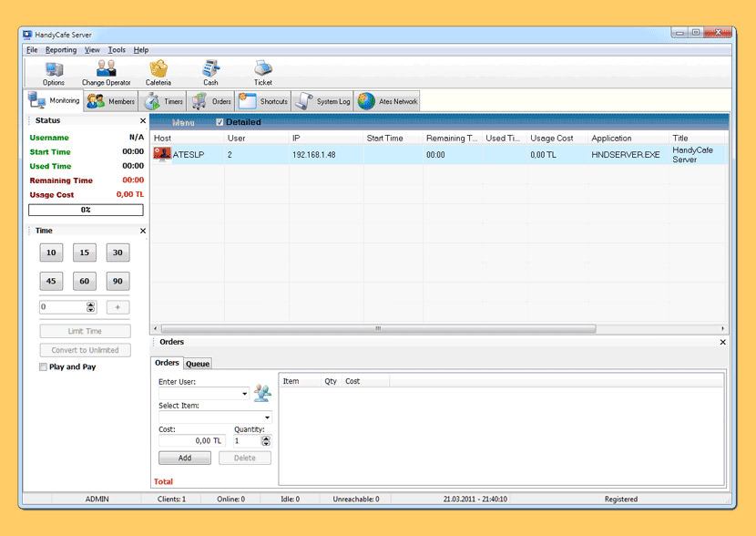Click the IP column header

pos(326,138)
